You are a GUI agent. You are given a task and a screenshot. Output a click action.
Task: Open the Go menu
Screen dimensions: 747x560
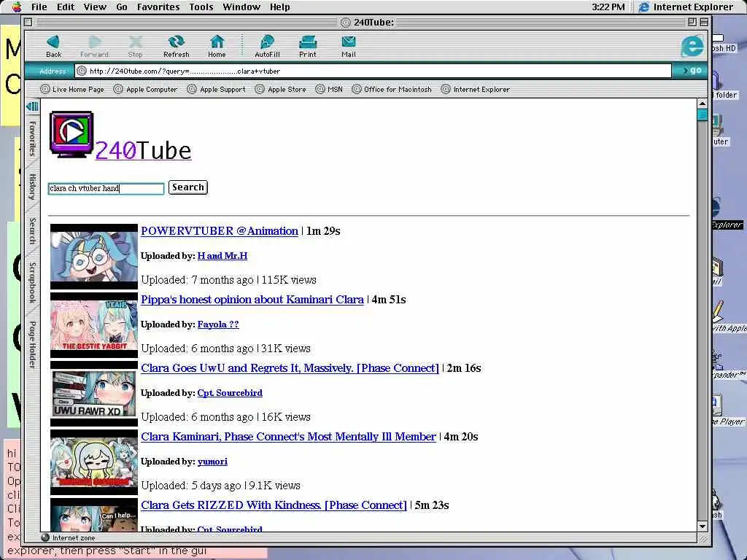coord(122,7)
